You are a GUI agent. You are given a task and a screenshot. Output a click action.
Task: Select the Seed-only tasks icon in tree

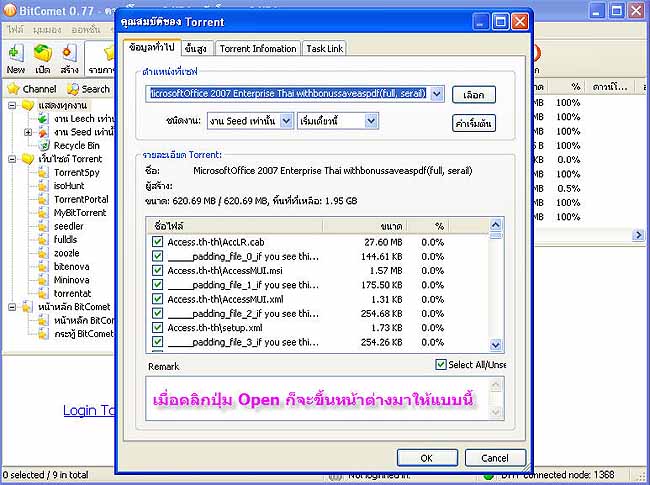(43, 132)
